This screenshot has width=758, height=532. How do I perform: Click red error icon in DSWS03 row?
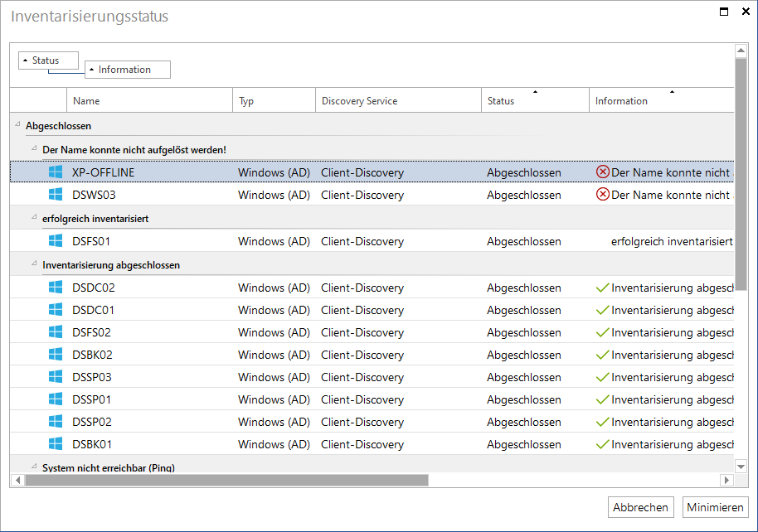click(602, 194)
